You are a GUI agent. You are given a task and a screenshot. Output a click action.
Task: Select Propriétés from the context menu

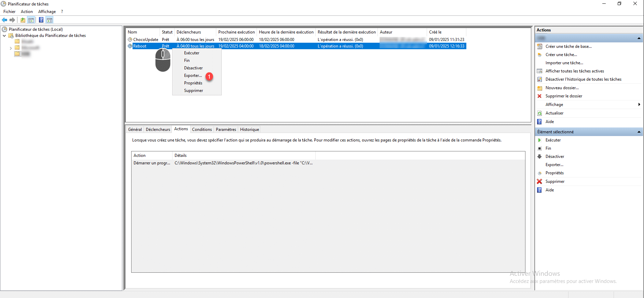(193, 83)
